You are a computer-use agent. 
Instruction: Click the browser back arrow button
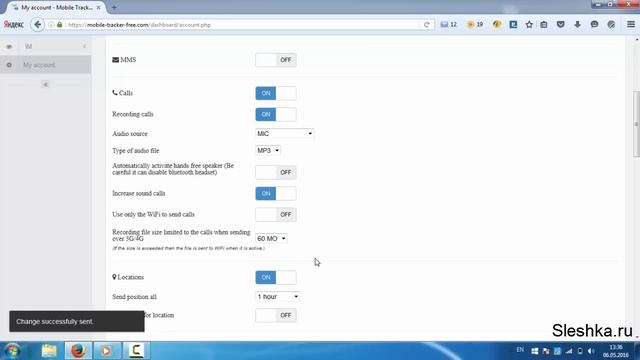point(38,24)
